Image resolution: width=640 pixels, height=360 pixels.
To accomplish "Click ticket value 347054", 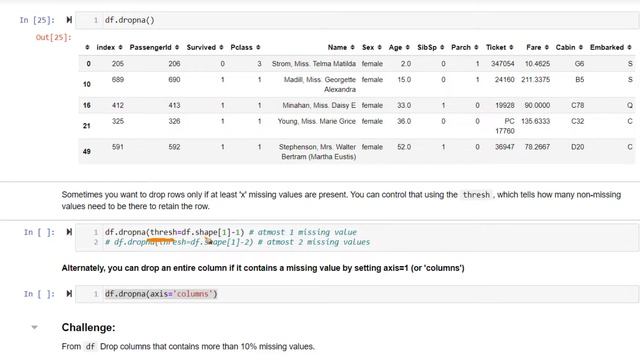I will pos(502,64).
